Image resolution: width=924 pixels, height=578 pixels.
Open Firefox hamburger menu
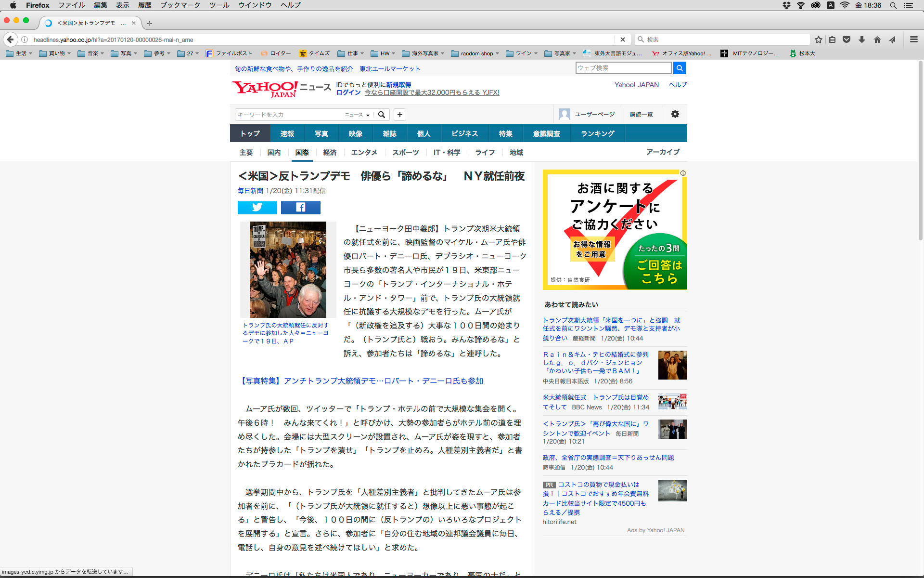tap(913, 39)
